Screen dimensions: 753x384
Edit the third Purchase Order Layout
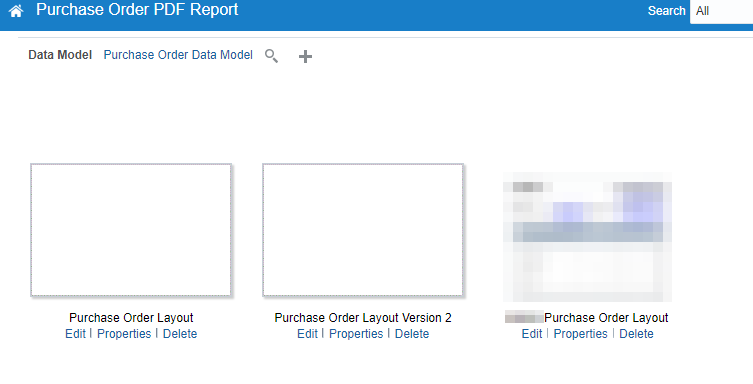[532, 334]
